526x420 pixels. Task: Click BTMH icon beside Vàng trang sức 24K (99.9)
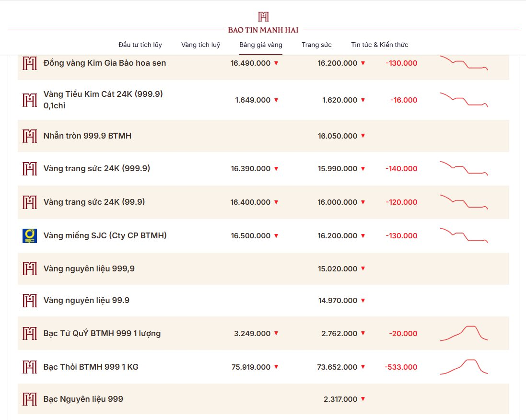pyautogui.click(x=30, y=202)
